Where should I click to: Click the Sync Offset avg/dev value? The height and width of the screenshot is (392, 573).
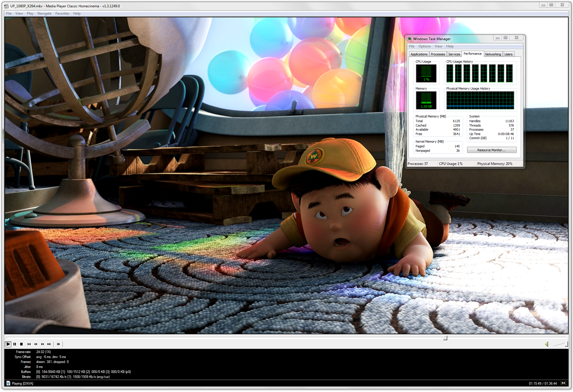tap(51, 357)
